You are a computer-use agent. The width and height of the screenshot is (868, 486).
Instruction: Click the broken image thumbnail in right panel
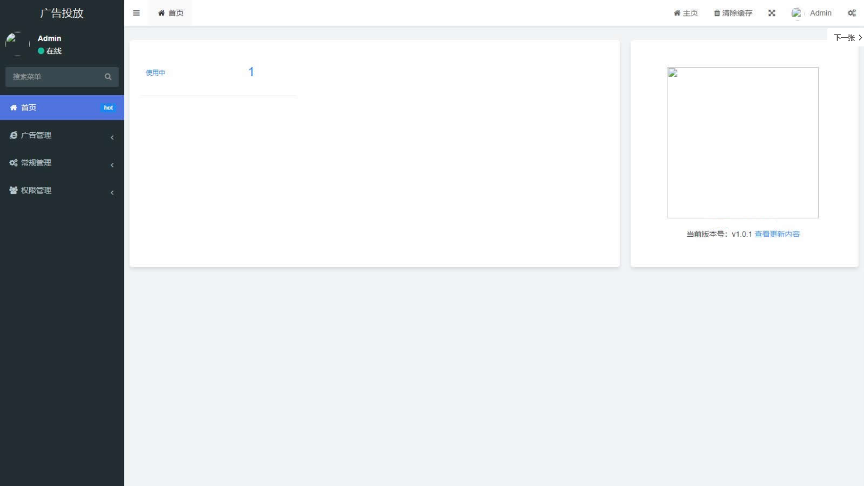pyautogui.click(x=743, y=143)
